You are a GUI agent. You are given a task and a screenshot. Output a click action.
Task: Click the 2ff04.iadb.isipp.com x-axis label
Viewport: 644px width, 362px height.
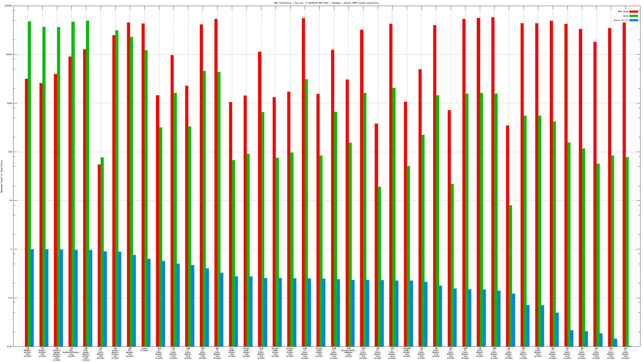[x=246, y=352]
